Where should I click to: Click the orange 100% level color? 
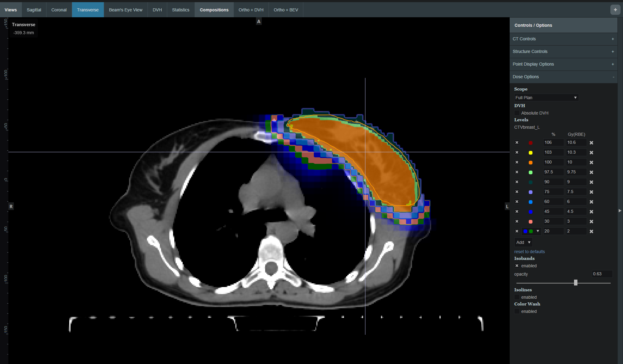click(531, 162)
